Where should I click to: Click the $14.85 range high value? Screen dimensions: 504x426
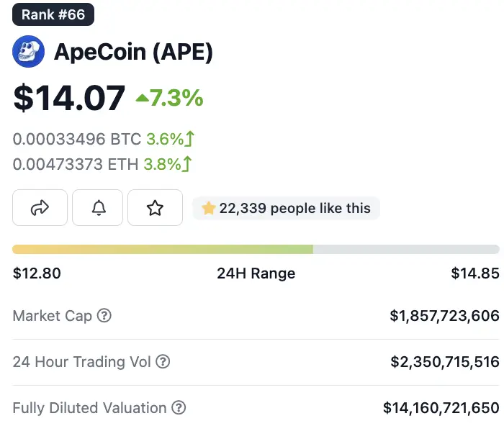tap(474, 273)
